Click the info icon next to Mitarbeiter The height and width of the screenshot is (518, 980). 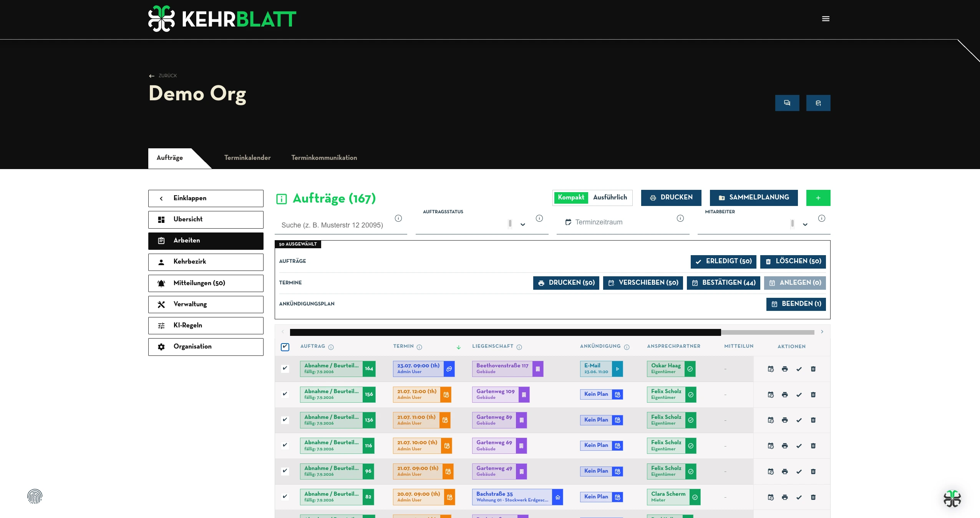click(x=822, y=218)
